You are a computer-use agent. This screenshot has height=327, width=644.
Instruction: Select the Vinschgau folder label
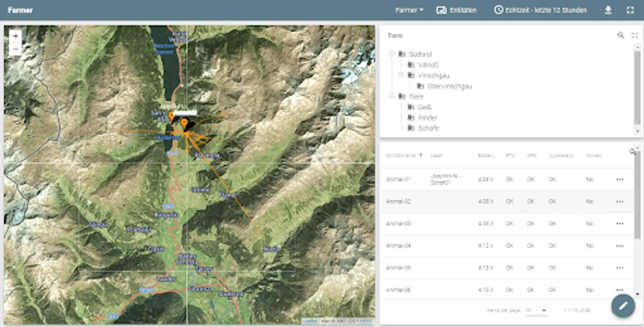tap(434, 76)
